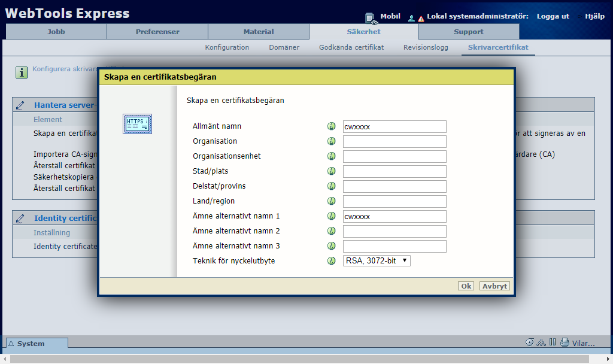
Task: Click the info icon beside Land/region
Action: click(331, 201)
